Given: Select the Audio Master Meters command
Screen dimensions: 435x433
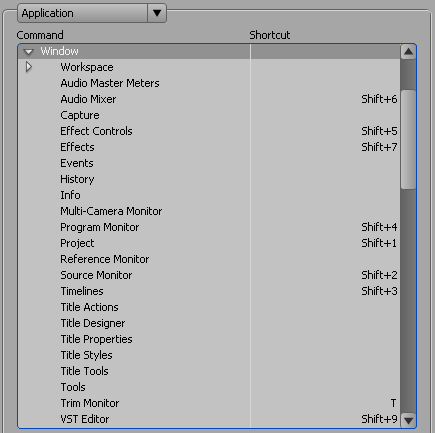Looking at the screenshot, I should coord(110,83).
